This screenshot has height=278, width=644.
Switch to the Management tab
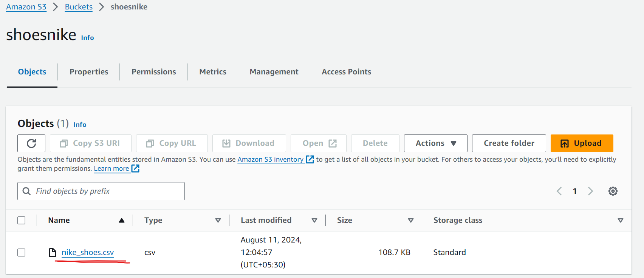[274, 72]
